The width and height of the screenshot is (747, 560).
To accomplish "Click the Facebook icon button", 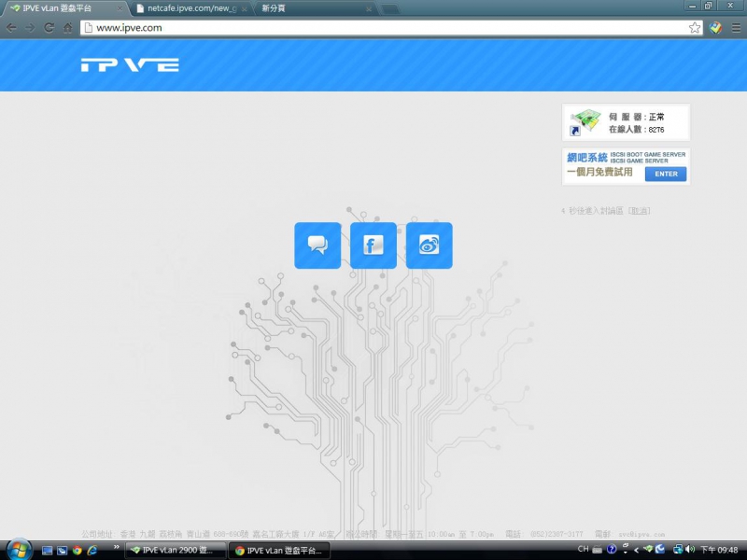I will 373,245.
